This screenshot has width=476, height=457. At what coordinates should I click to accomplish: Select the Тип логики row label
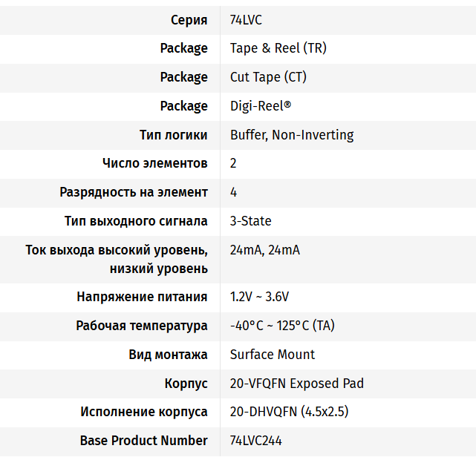(174, 135)
